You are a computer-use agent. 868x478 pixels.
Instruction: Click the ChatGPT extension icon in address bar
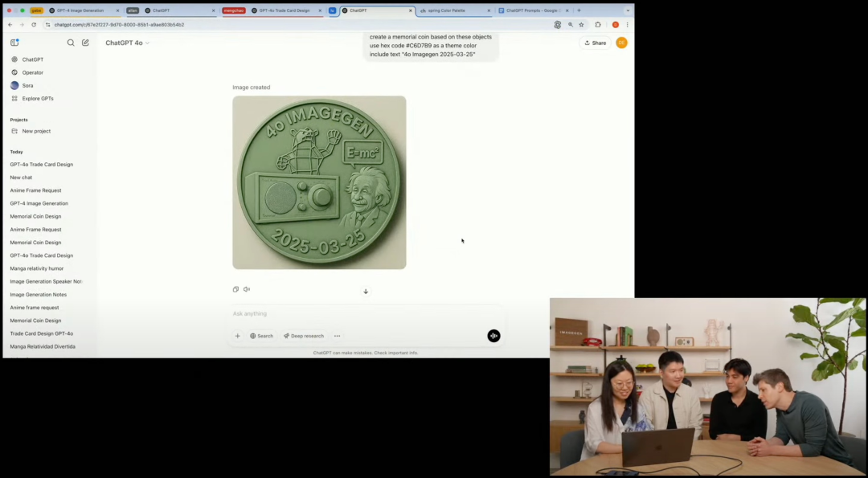pyautogui.click(x=558, y=25)
